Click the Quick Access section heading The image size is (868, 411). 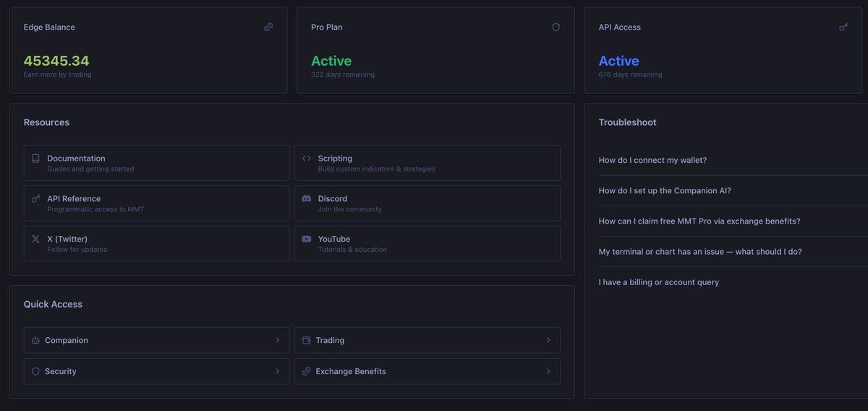(53, 304)
